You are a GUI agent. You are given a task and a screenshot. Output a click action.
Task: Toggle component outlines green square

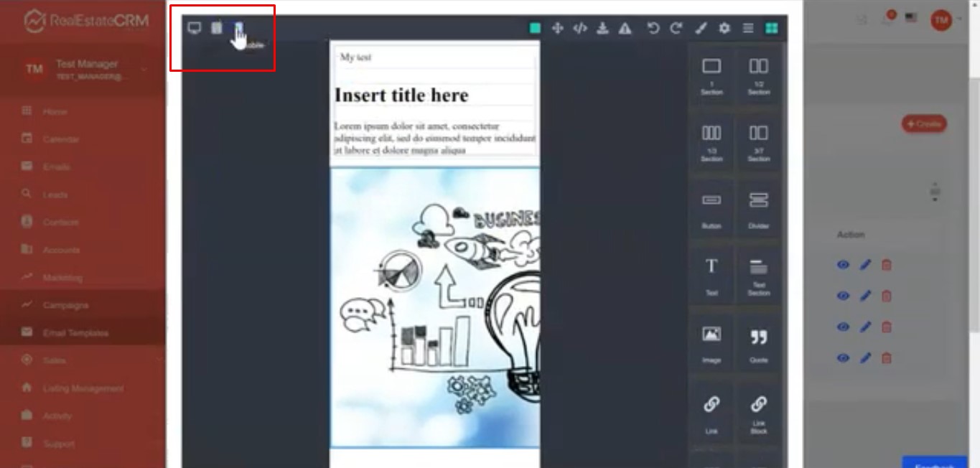point(535,28)
